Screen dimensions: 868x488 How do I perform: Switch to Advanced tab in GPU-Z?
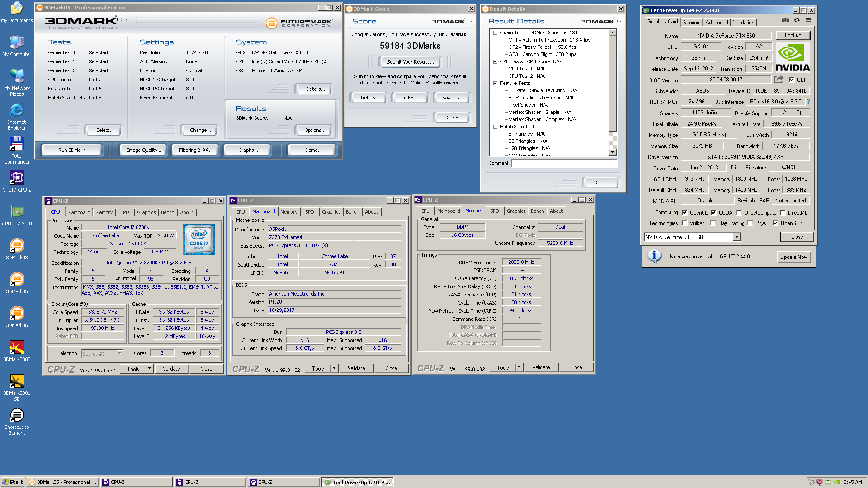717,22
